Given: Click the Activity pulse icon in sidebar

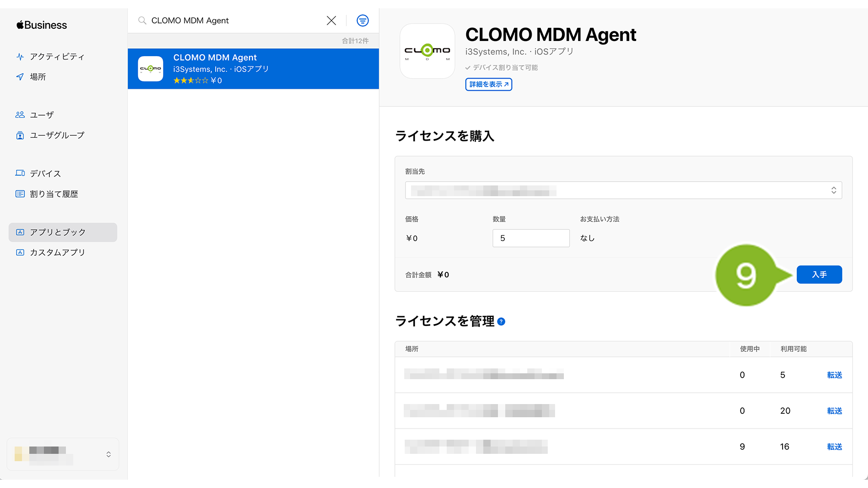Looking at the screenshot, I should 20,57.
